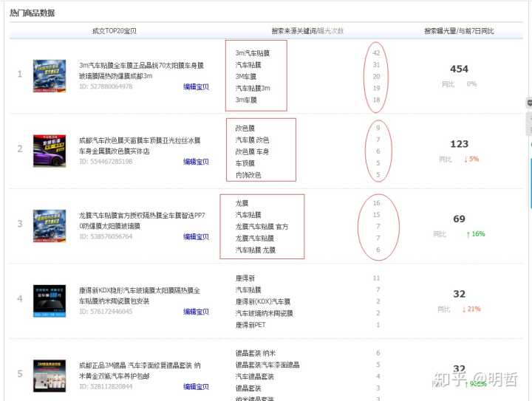The image size is (532, 401).
Task: Open thumbnail of rank 2 purple car product
Action: click(50, 151)
